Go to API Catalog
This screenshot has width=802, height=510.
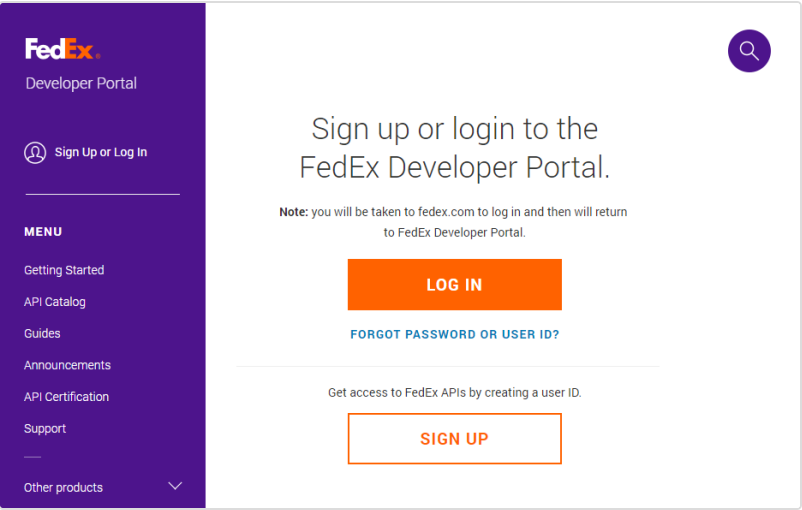pos(55,302)
